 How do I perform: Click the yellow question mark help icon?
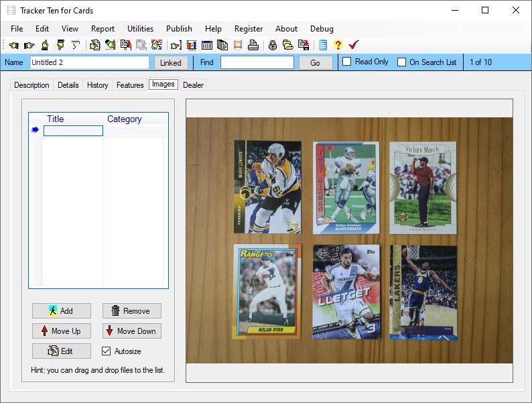[x=338, y=45]
